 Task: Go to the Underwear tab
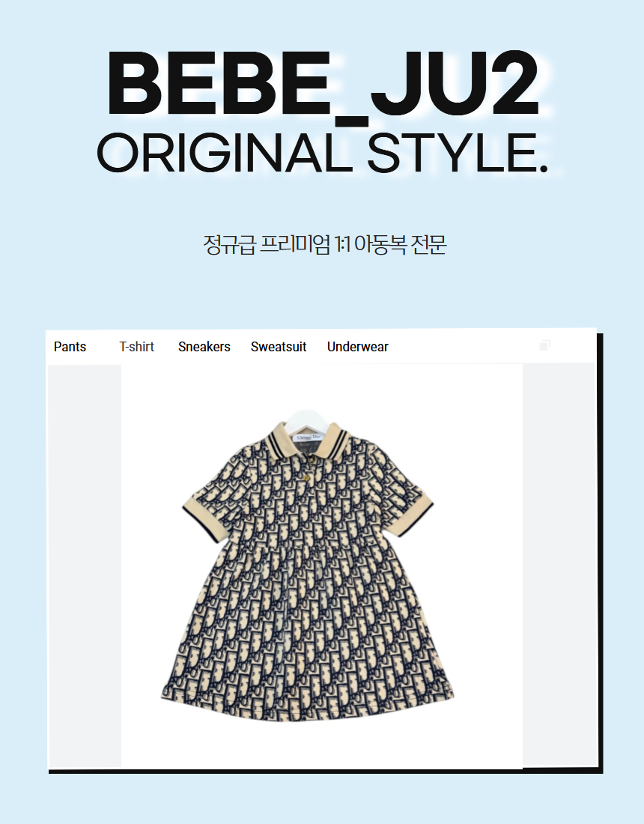pos(358,347)
